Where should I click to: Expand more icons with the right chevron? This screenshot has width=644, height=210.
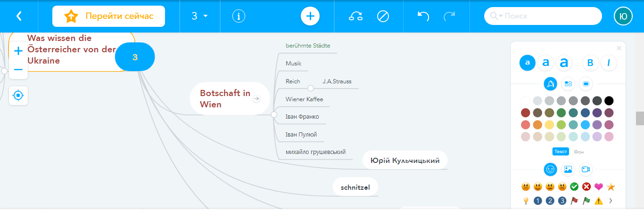(x=611, y=201)
